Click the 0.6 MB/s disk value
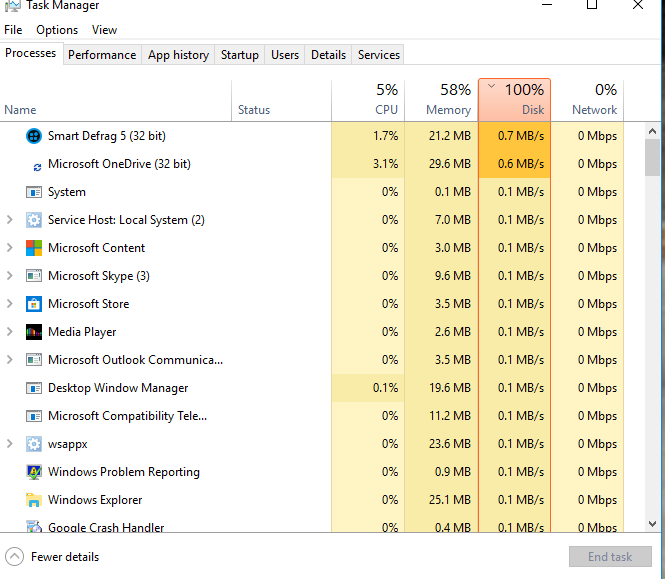 pos(521,164)
